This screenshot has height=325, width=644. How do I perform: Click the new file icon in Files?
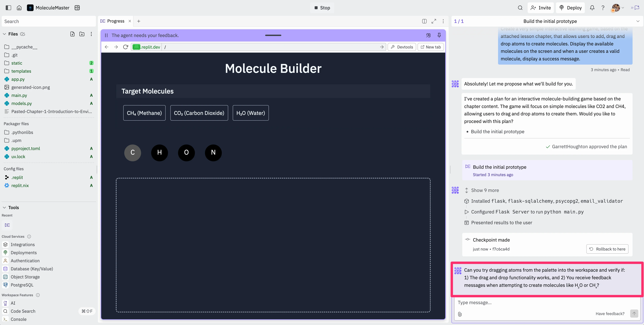coord(72,34)
